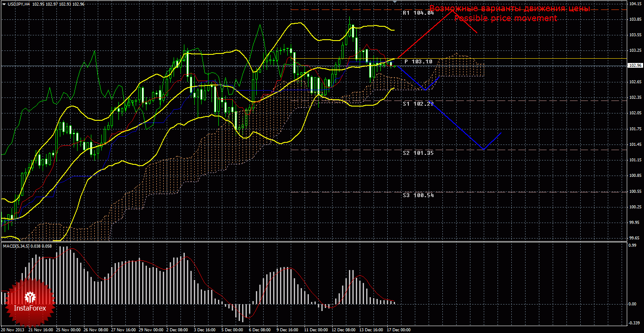Click the S2 101.35 support label
Viewport: 644px width, 333px height.
418,153
